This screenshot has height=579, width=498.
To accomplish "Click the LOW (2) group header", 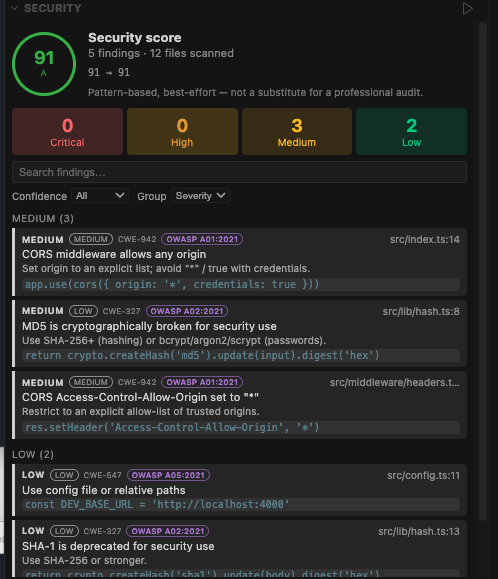I will pos(33,455).
